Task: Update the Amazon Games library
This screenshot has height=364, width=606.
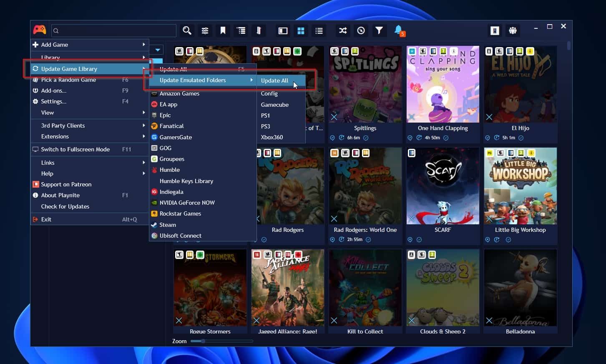Action: 203,93
